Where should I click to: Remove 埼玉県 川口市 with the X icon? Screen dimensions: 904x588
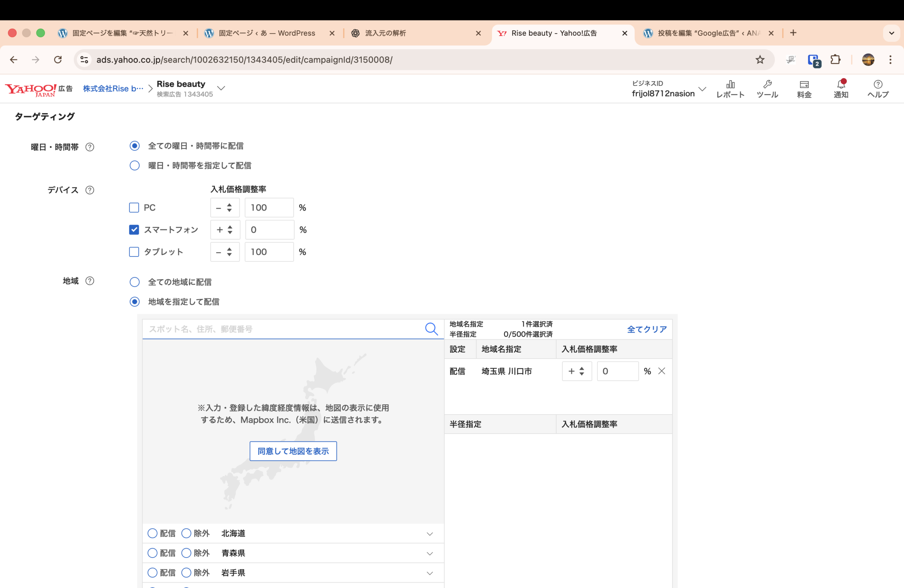(661, 371)
